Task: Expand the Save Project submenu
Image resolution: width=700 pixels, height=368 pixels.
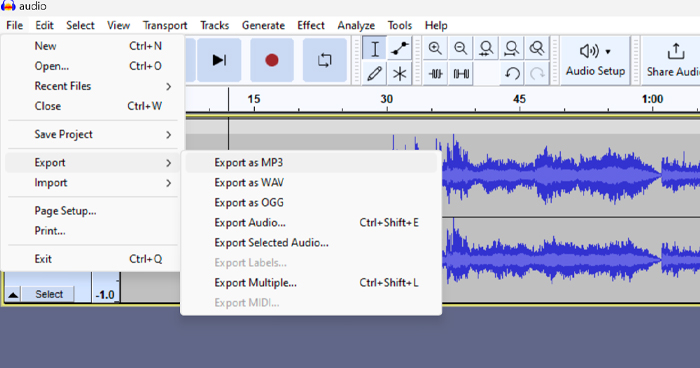Action: pyautogui.click(x=93, y=134)
